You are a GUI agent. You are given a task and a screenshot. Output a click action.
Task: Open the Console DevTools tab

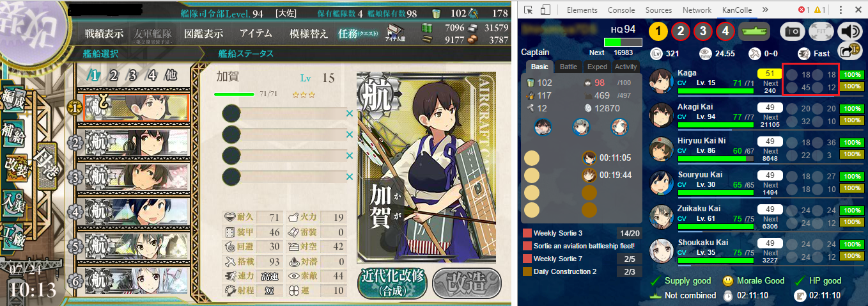(x=621, y=10)
